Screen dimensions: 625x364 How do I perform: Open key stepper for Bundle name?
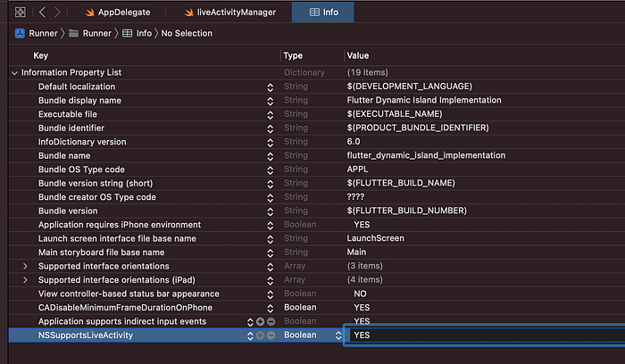point(271,156)
